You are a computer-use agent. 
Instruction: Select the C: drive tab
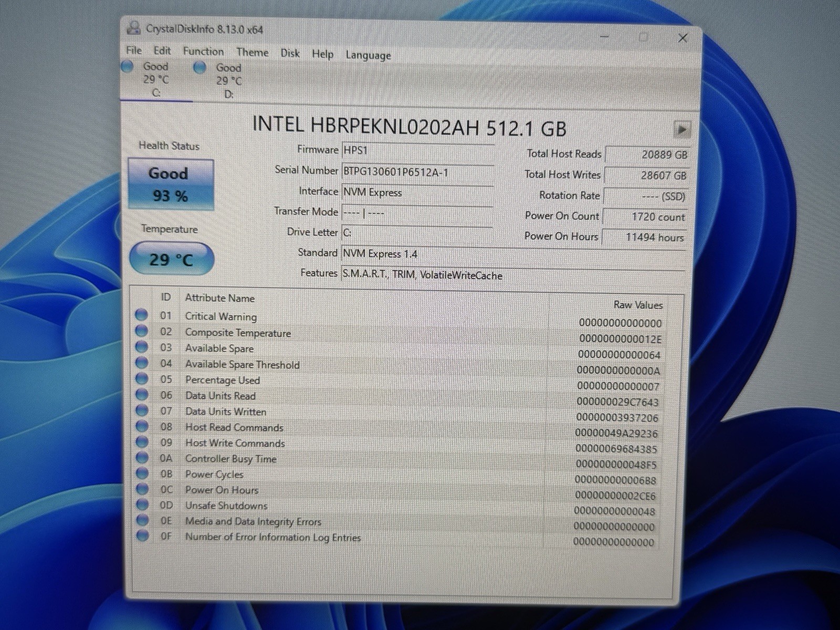point(156,80)
